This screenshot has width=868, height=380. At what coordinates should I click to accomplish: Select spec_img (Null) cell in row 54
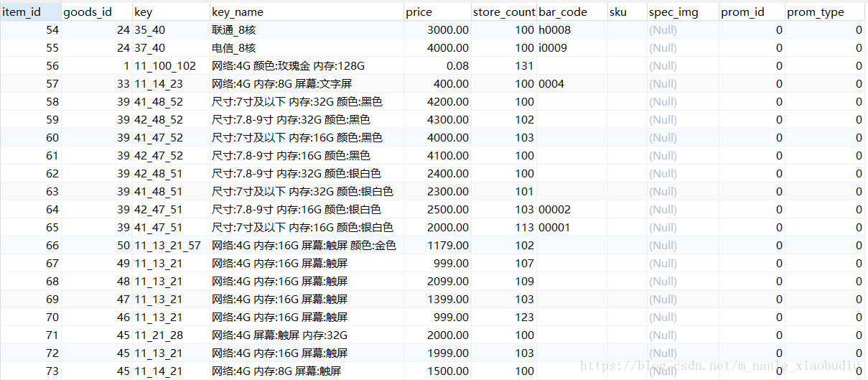coord(683,29)
